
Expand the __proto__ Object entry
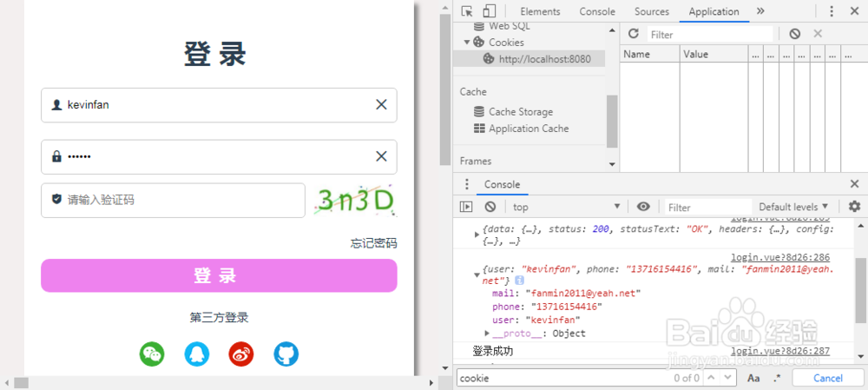tap(487, 333)
